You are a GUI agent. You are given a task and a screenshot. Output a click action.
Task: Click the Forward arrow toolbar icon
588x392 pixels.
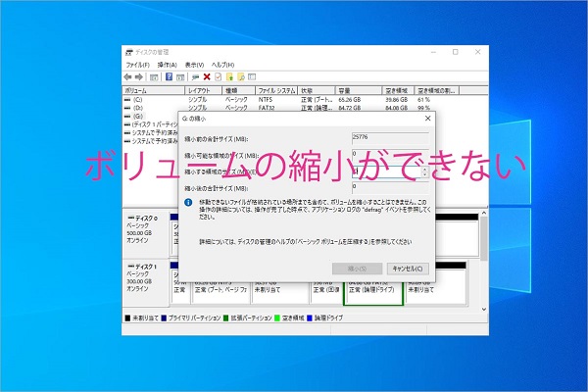click(139, 76)
